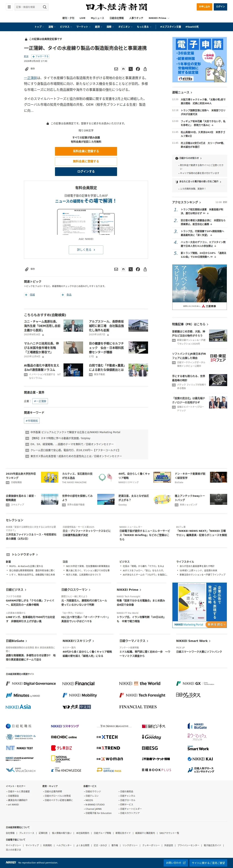Click the blue ログインする button
This screenshot has height=868, width=233.
(x=86, y=171)
